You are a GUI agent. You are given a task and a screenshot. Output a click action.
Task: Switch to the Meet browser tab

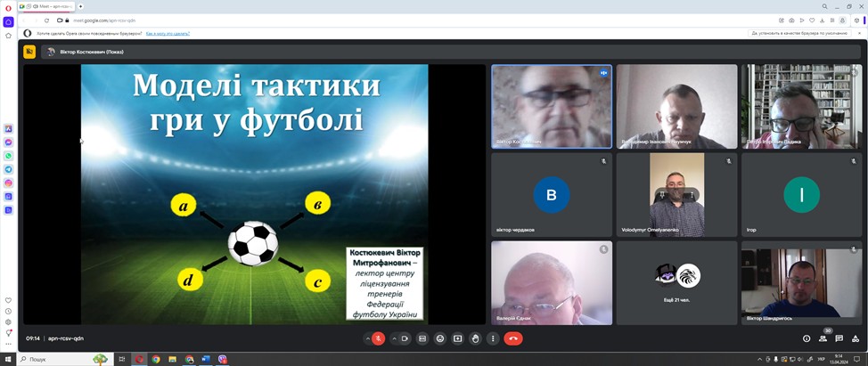(x=47, y=6)
